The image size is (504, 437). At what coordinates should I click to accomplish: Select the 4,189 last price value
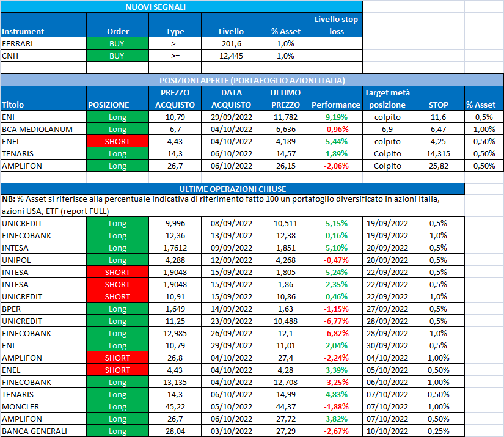pos(285,141)
